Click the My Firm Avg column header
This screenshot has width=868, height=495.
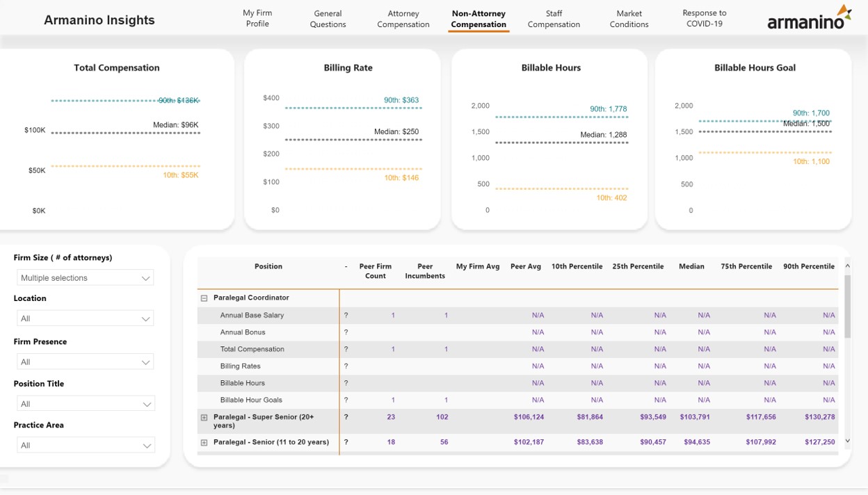478,266
